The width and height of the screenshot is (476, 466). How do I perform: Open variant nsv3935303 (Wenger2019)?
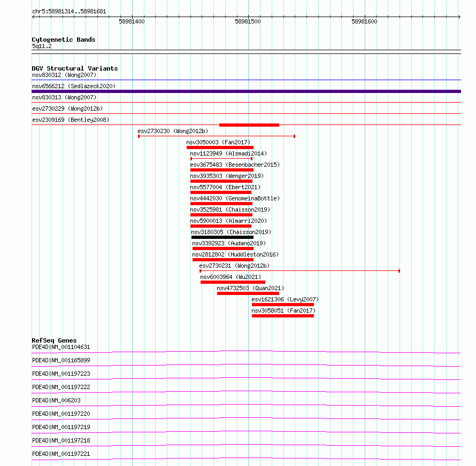pos(227,176)
